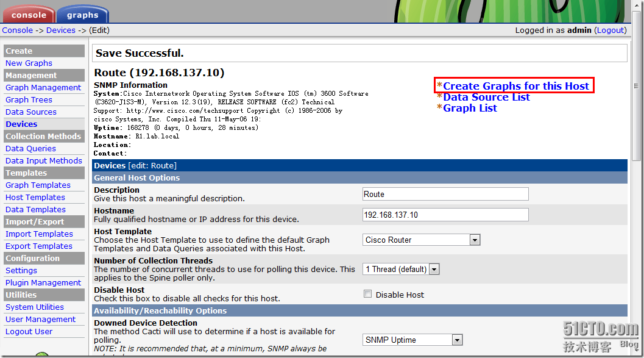Click the Logout link
Viewport: 644px width, 358px height.
[x=610, y=30]
